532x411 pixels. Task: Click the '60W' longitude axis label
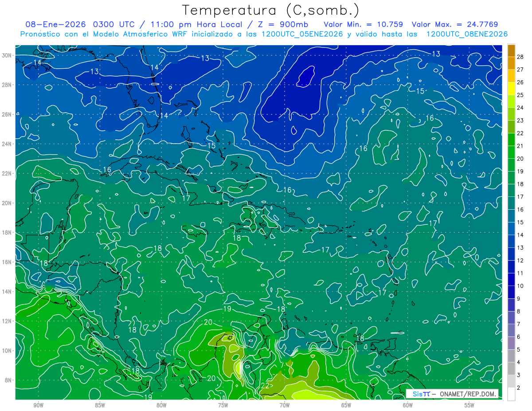coord(408,405)
